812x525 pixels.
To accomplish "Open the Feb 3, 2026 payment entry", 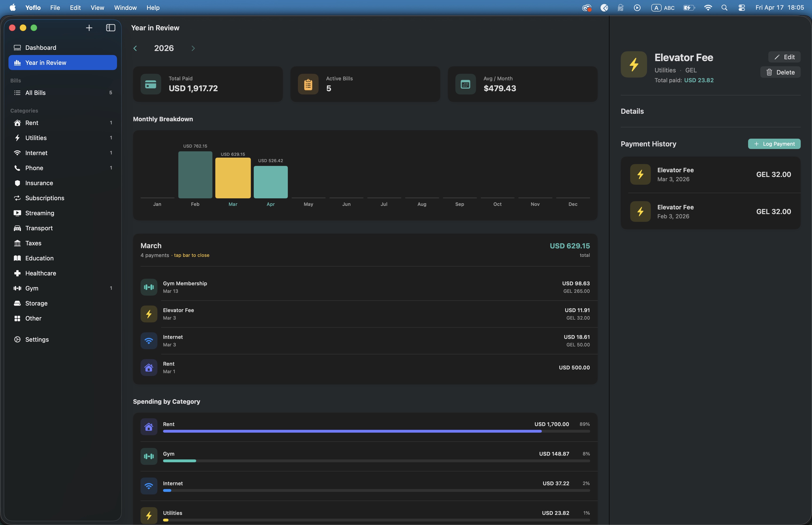I will pos(710,211).
